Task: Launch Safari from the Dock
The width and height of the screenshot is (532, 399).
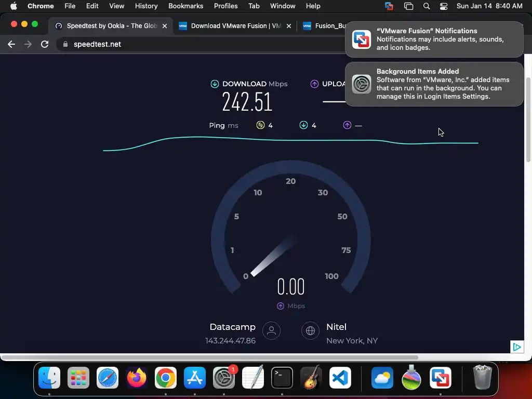Action: tap(108, 378)
